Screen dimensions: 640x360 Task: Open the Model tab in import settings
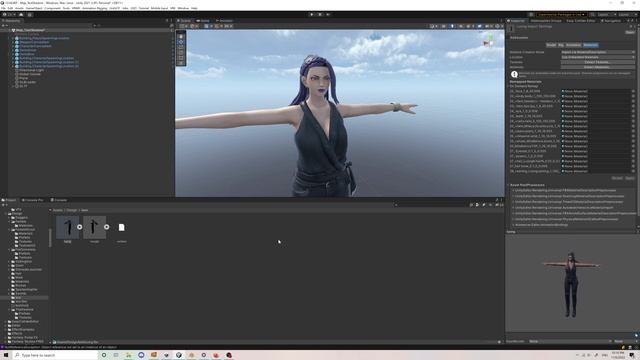[x=551, y=45]
